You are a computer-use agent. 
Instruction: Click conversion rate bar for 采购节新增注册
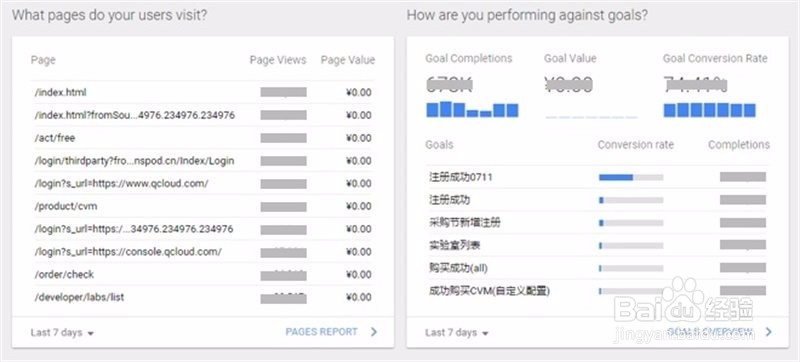click(x=631, y=223)
